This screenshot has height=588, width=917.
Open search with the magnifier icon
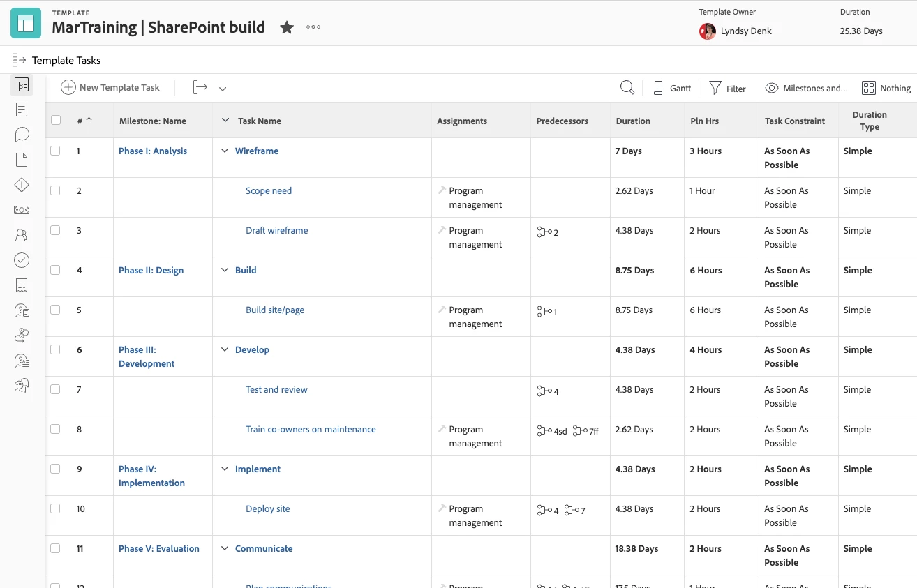point(627,87)
